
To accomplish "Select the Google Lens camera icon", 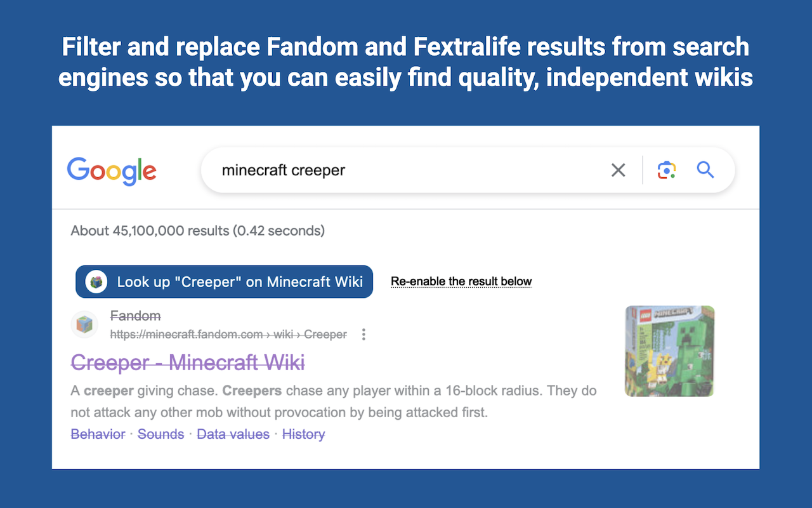I will point(666,170).
